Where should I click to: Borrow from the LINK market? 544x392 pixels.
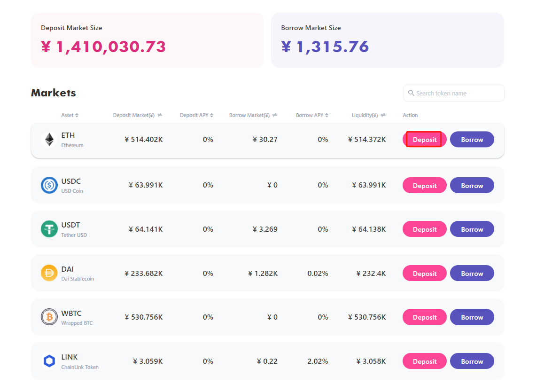coord(472,361)
